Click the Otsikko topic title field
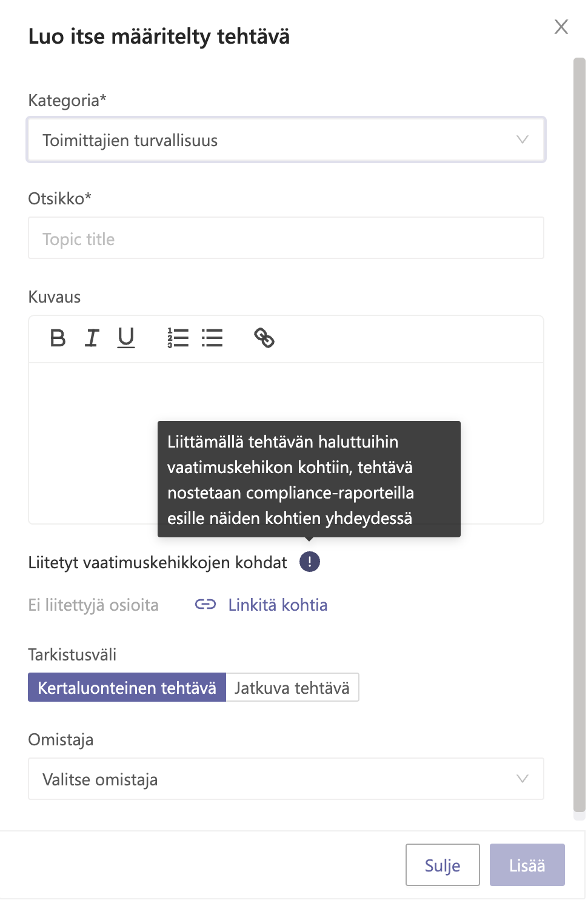This screenshot has height=900, width=588. [286, 238]
